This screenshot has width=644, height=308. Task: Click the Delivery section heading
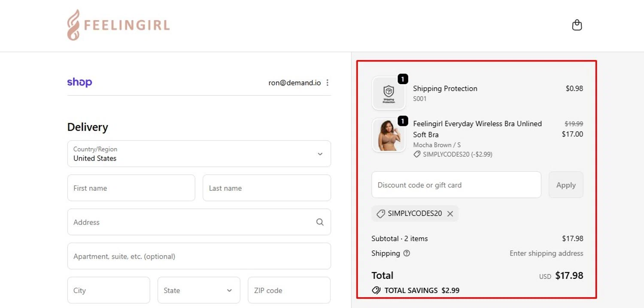[88, 127]
